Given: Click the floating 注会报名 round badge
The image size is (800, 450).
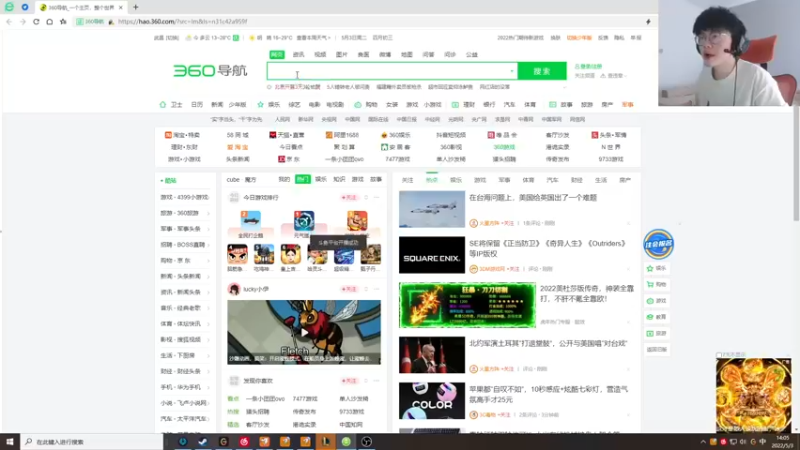Looking at the screenshot, I should click(658, 244).
